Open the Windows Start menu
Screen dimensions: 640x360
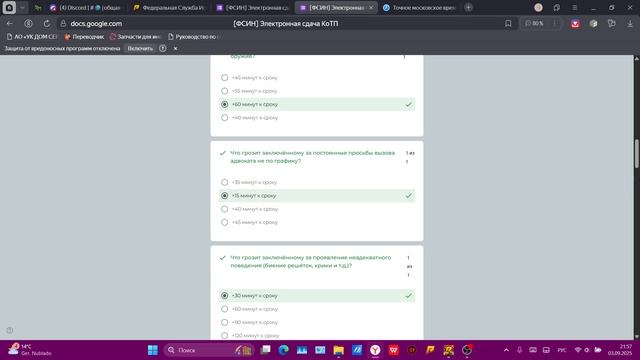(153, 350)
